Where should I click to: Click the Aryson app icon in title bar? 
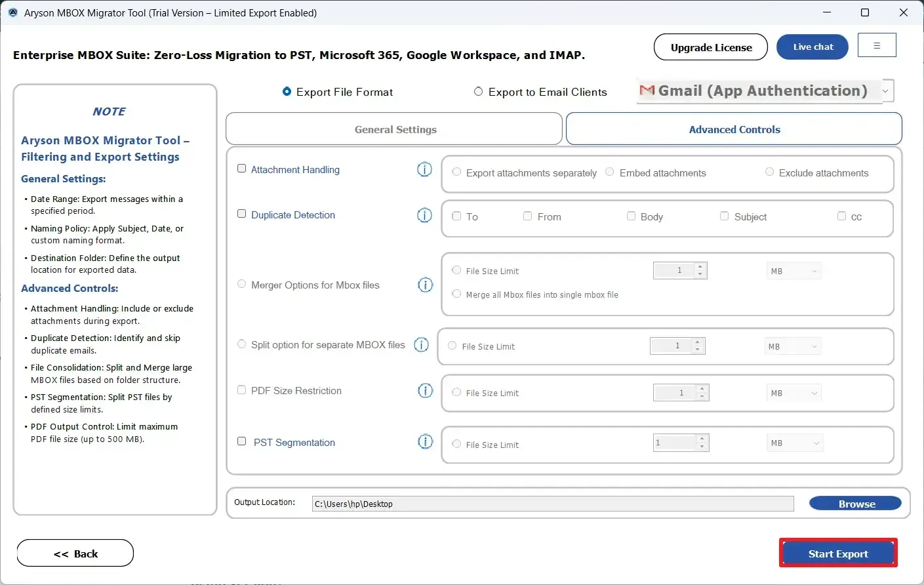pos(12,12)
